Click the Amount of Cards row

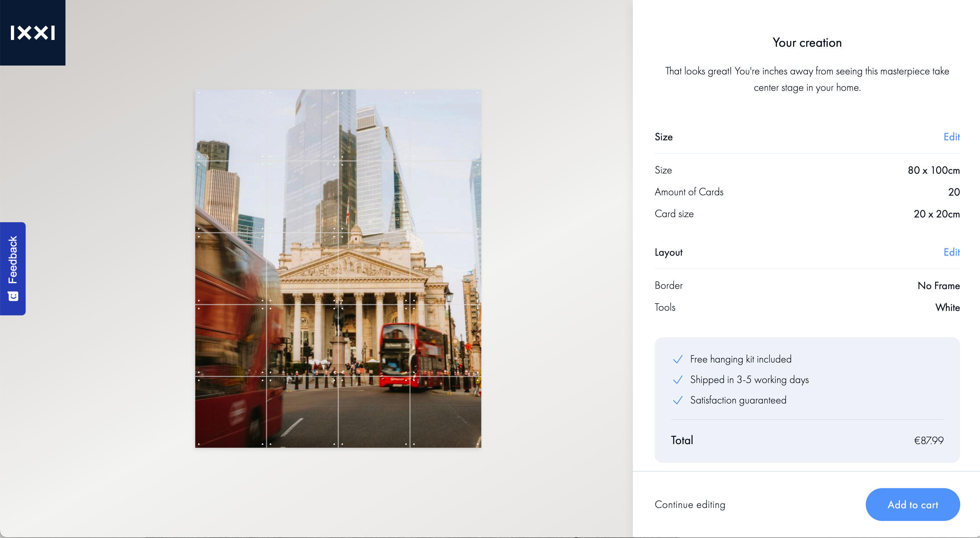click(807, 192)
